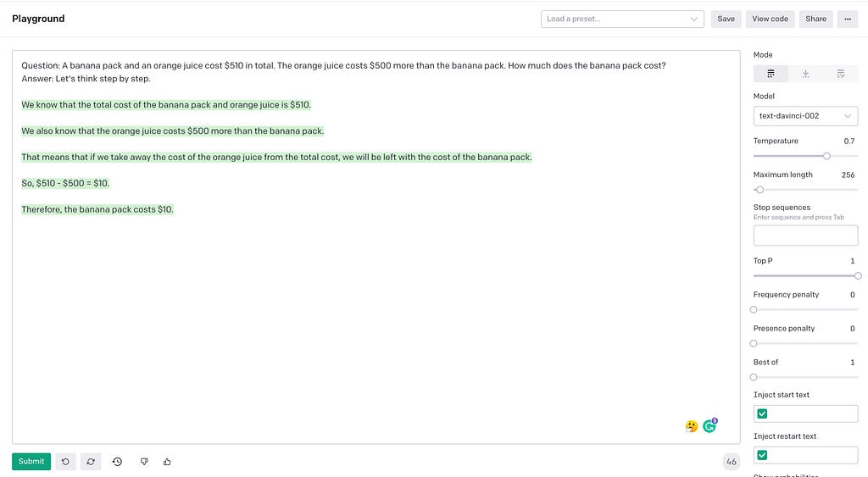This screenshot has height=477, width=868.
Task: Click the Frequency penalty slider handle
Action: click(754, 310)
